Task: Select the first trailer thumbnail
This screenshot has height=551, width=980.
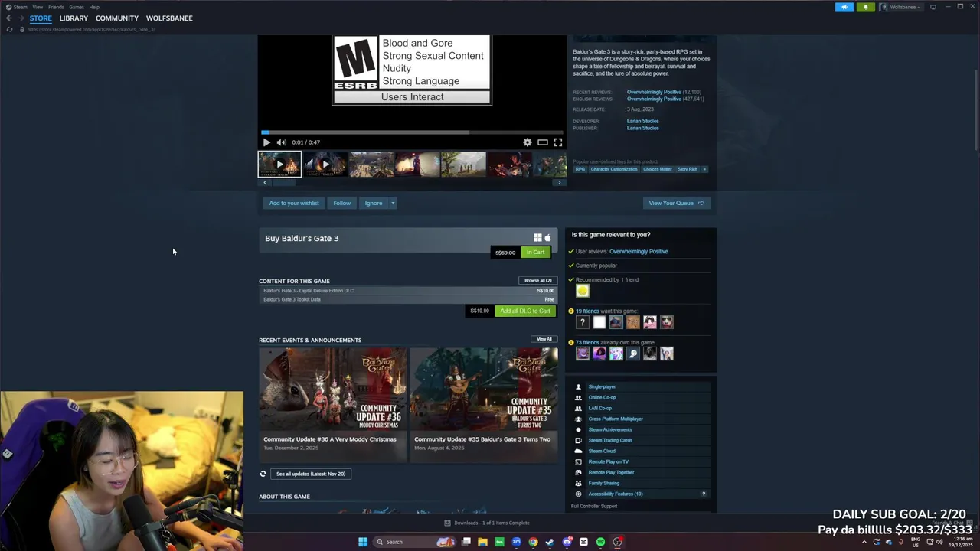Action: coord(279,165)
